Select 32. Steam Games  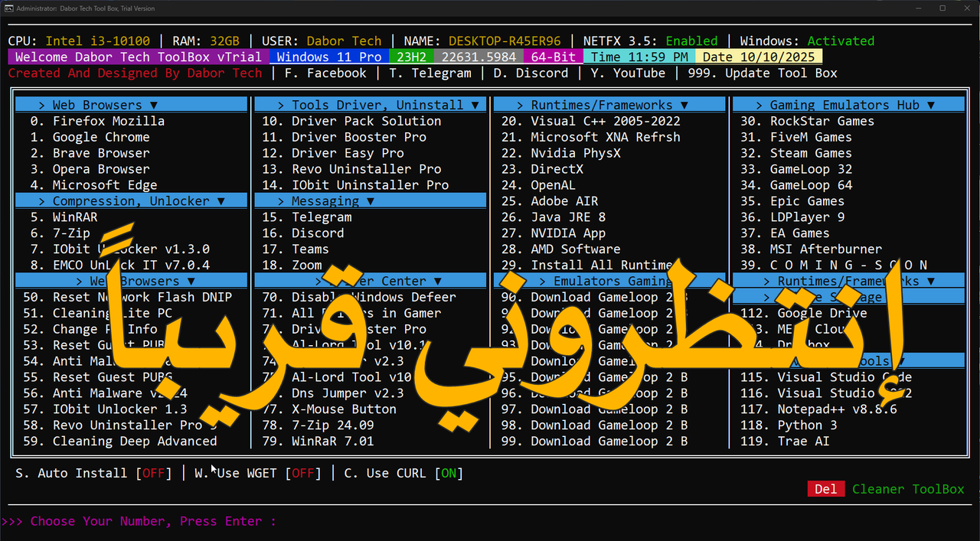point(796,153)
